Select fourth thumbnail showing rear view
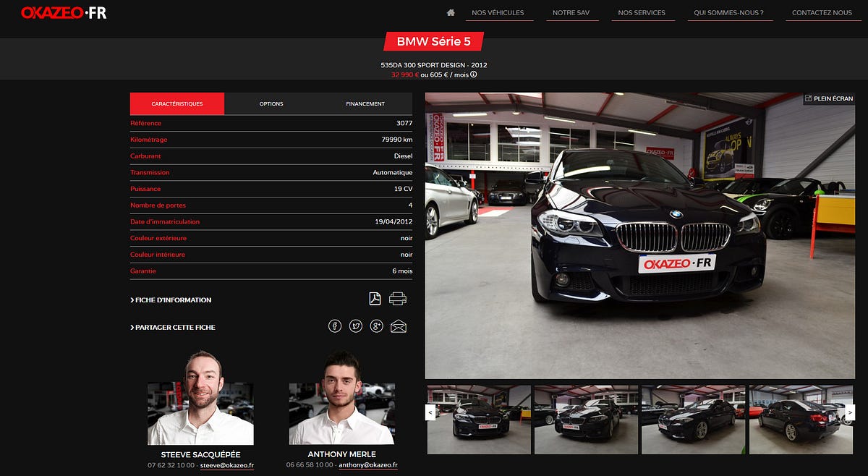Image resolution: width=868 pixels, height=476 pixels. point(801,420)
